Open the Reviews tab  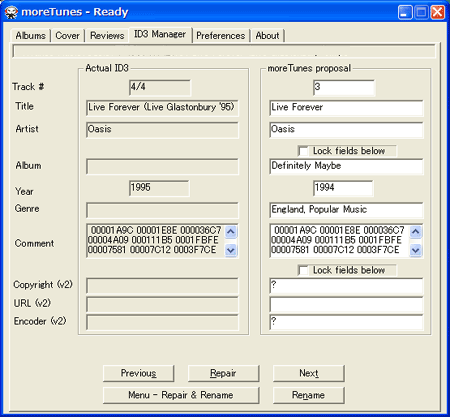point(107,36)
